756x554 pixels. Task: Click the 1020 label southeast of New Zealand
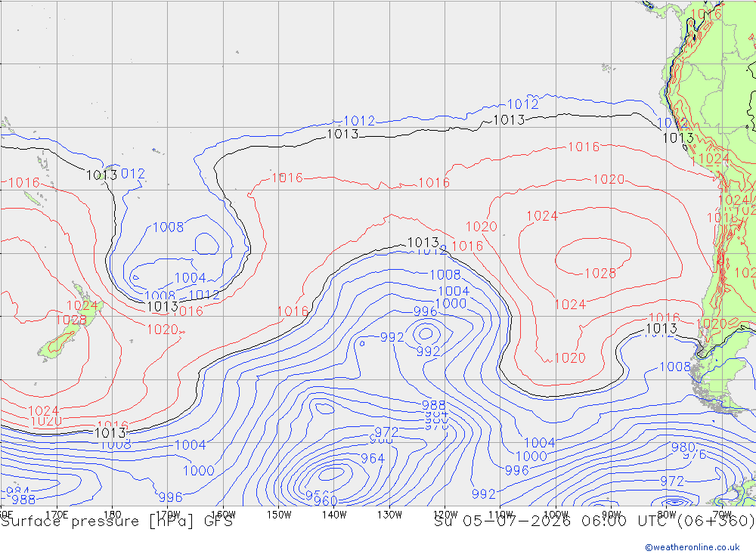click(x=163, y=330)
